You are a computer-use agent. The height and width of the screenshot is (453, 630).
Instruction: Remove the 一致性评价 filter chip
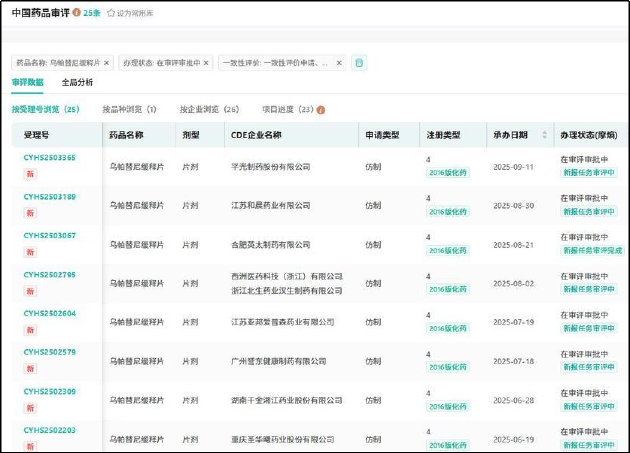tap(339, 63)
